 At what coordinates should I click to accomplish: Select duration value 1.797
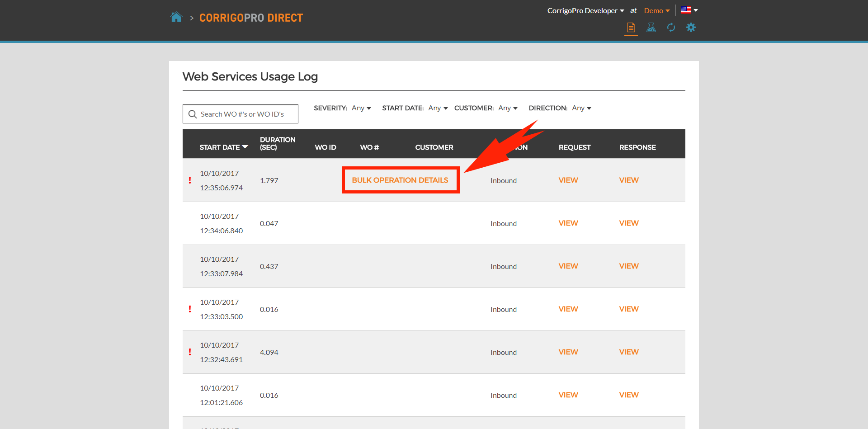click(269, 180)
